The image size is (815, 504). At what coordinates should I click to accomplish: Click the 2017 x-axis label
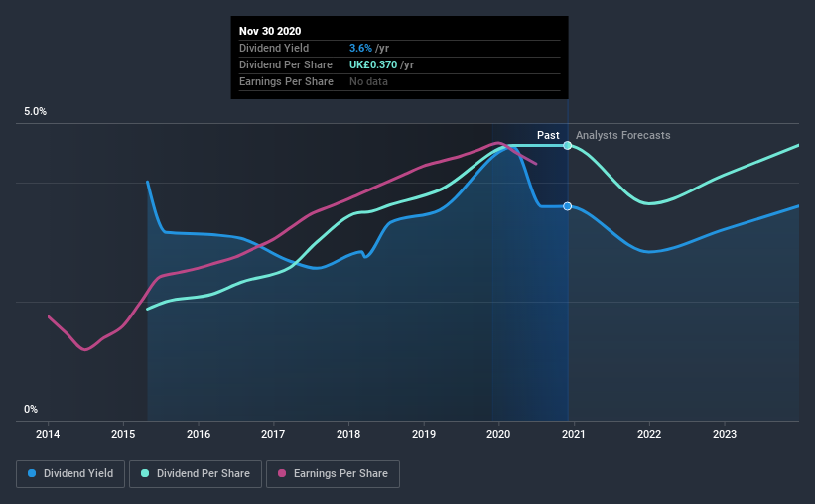point(273,434)
